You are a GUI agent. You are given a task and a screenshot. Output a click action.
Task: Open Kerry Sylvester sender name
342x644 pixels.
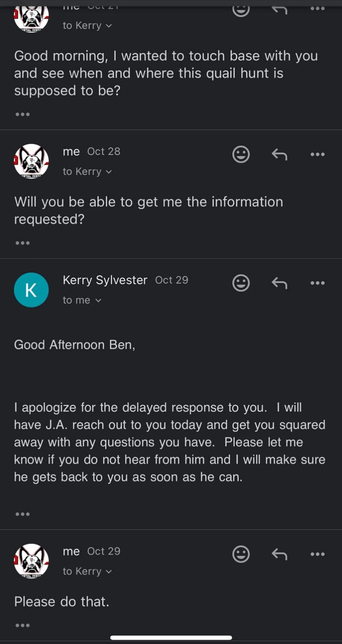click(x=105, y=280)
